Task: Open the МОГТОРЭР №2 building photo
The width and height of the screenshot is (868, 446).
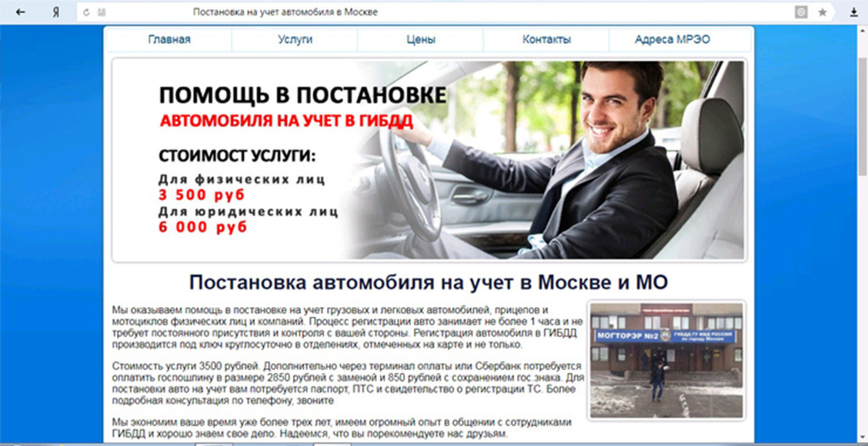Action: [x=666, y=359]
